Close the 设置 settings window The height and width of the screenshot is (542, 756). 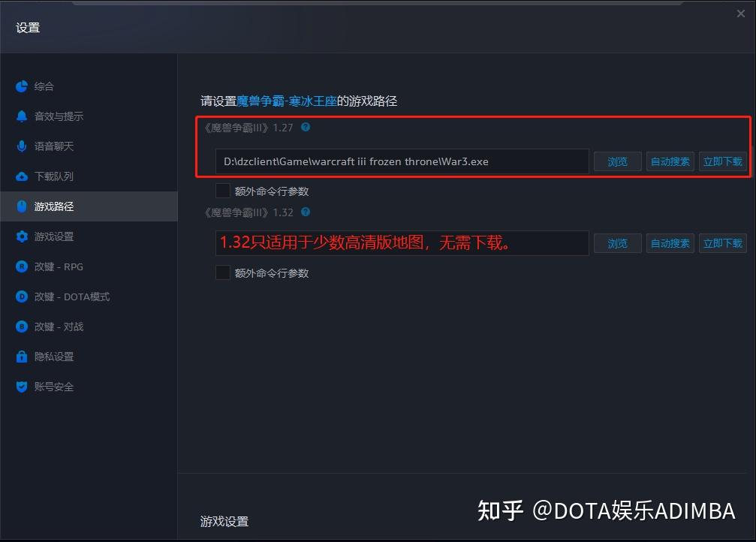[x=741, y=14]
